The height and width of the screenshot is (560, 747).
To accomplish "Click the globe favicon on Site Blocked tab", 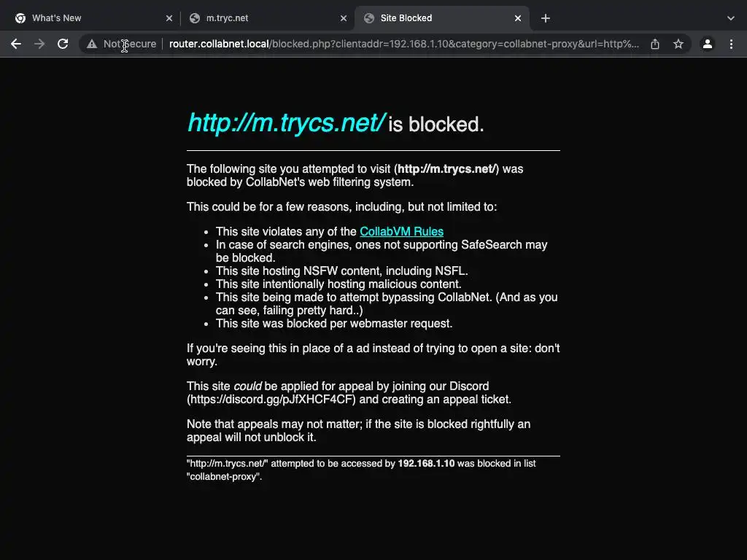I will (368, 18).
